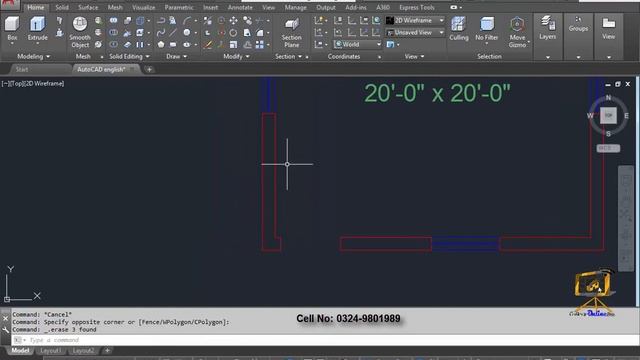Click the Move Gizmo tool
640x360 pixels.
pyautogui.click(x=517, y=33)
